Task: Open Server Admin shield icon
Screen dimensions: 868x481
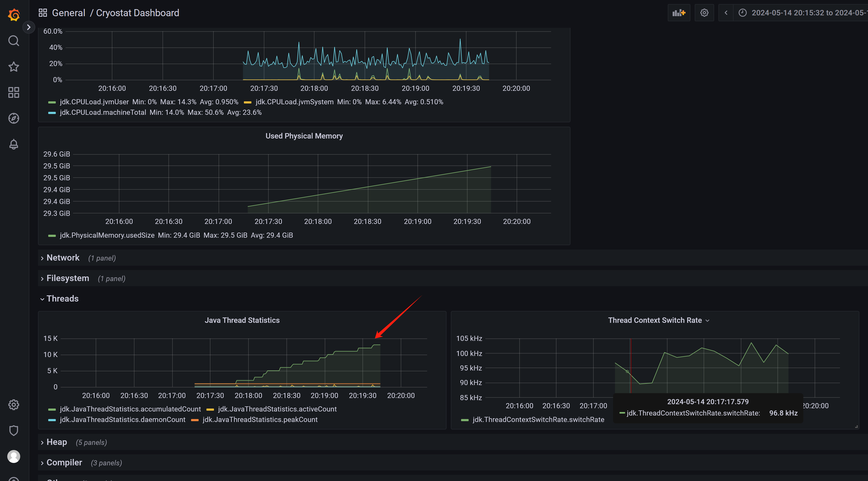Action: 14,431
